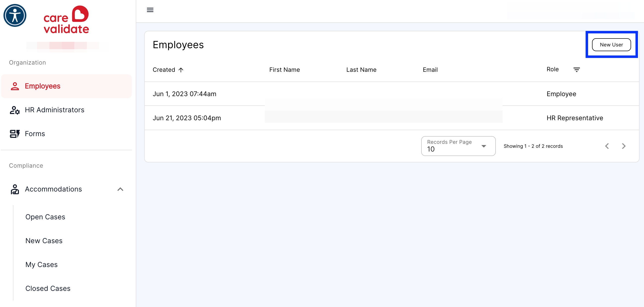The width and height of the screenshot is (644, 307).
Task: Click the HR Representative role cell
Action: tap(575, 118)
